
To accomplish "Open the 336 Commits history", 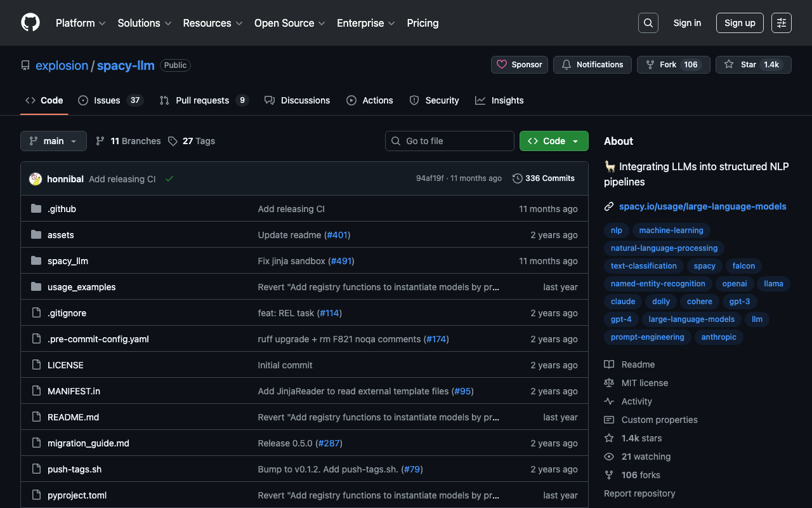I will coord(544,178).
